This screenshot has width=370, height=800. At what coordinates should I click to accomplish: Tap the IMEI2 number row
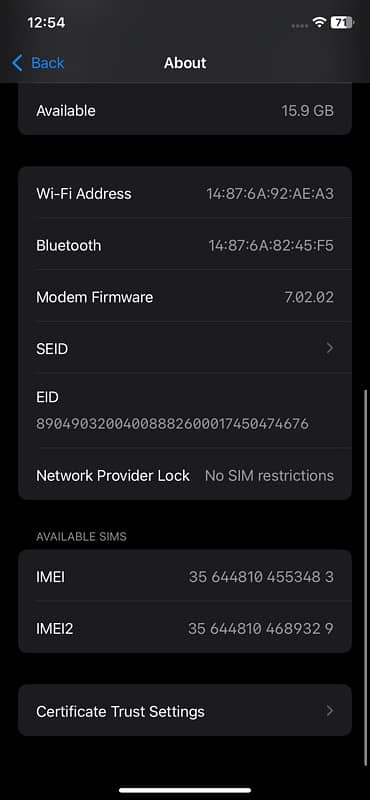[x=185, y=628]
